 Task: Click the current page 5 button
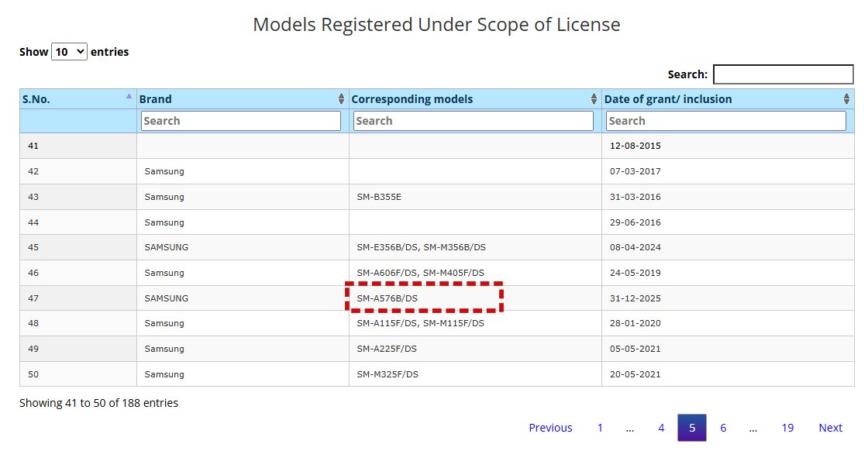[692, 428]
